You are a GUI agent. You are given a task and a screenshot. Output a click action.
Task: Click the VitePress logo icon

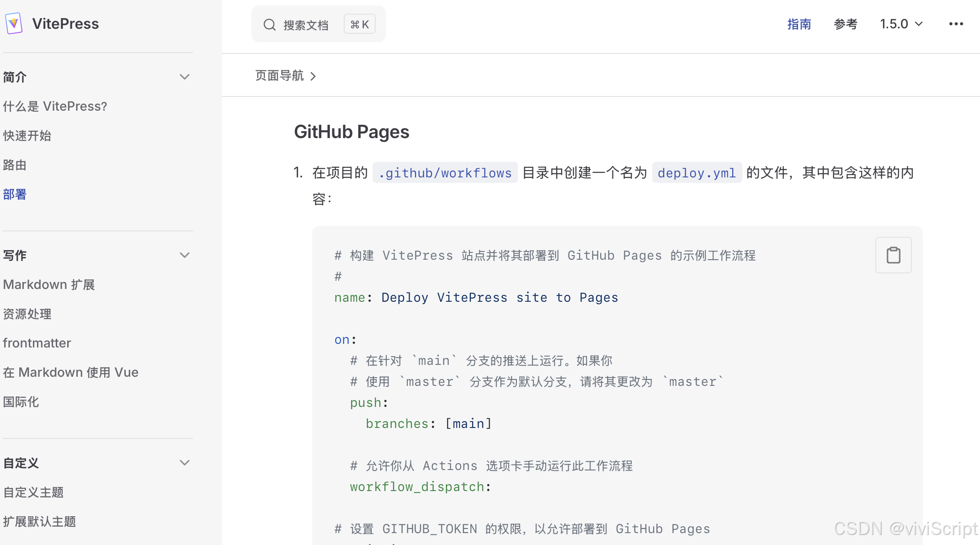click(14, 23)
